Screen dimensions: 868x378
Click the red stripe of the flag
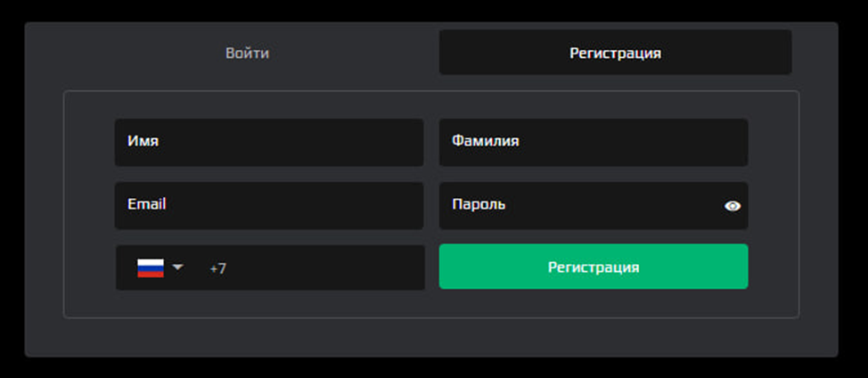(x=151, y=274)
